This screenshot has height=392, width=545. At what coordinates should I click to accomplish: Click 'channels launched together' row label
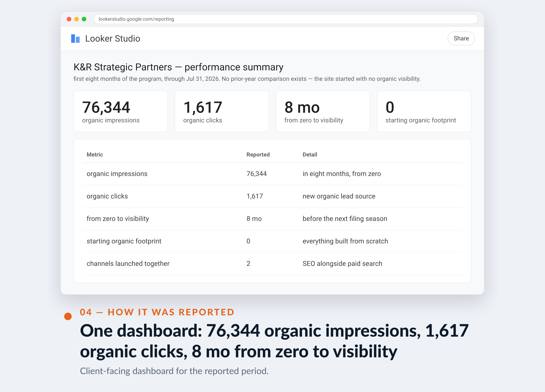pos(128,264)
